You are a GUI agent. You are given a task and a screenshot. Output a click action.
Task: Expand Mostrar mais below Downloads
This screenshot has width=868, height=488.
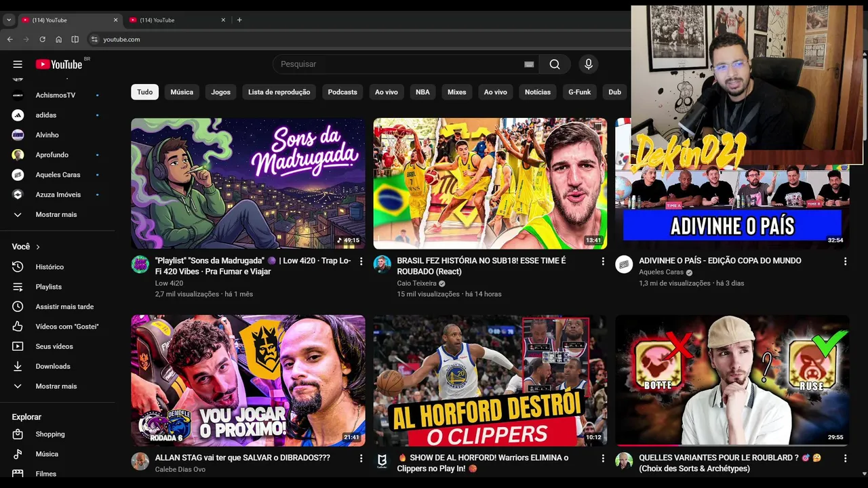click(x=56, y=386)
